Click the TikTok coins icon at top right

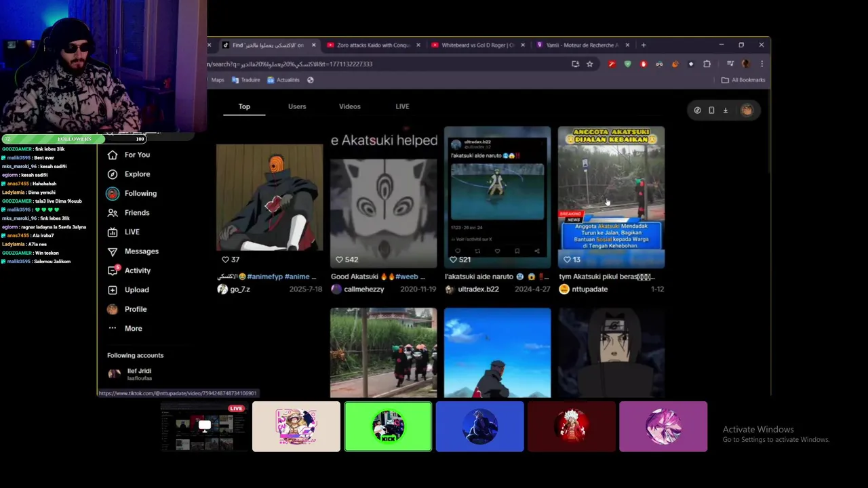(697, 110)
